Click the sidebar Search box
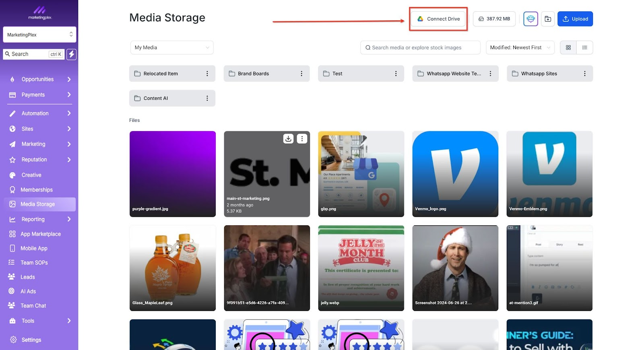The height and width of the screenshot is (350, 644). 34,54
